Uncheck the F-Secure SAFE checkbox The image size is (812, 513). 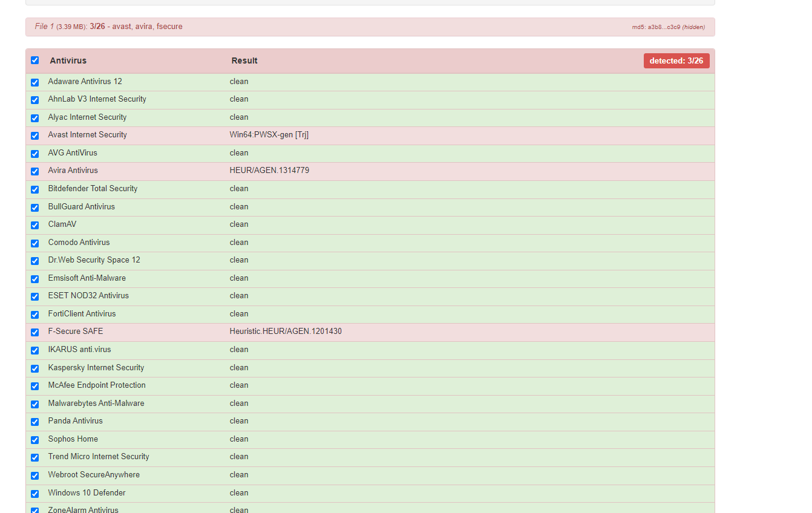click(34, 332)
